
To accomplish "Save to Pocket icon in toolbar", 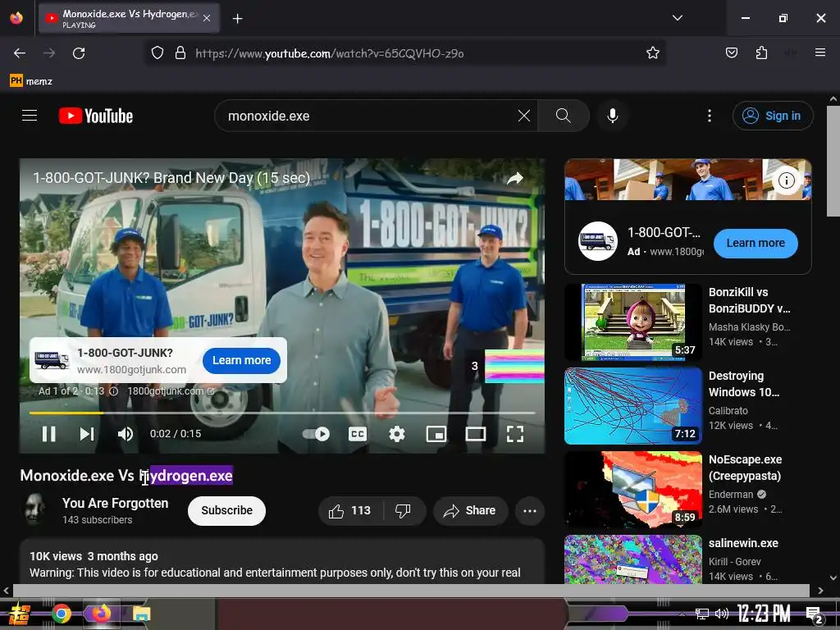I will pos(731,53).
